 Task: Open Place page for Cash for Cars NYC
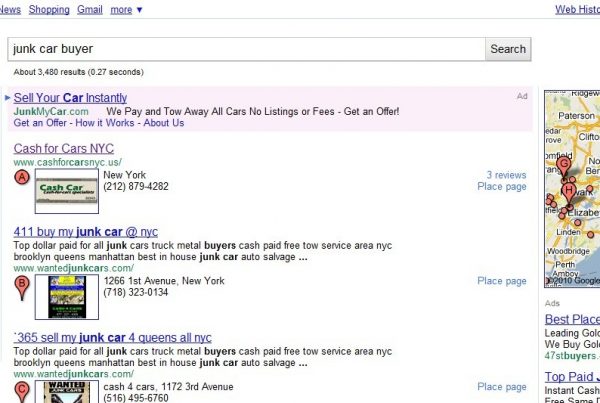(502, 186)
